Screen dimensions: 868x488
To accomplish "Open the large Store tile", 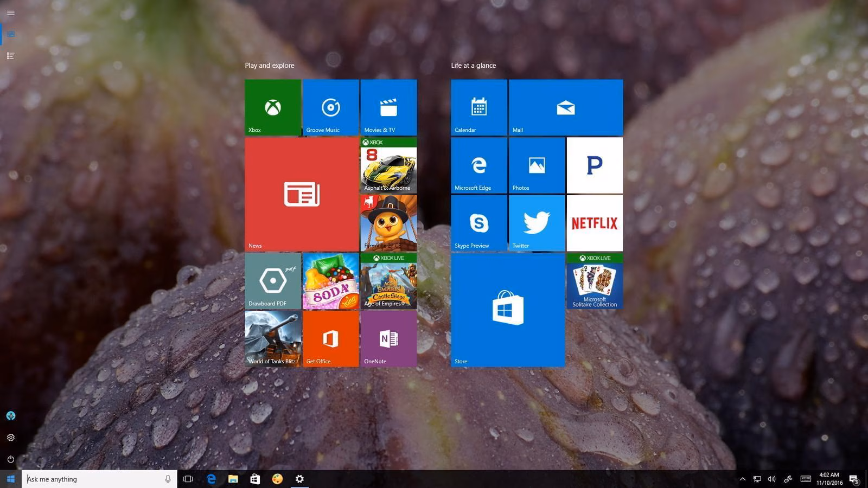I will pos(508,310).
